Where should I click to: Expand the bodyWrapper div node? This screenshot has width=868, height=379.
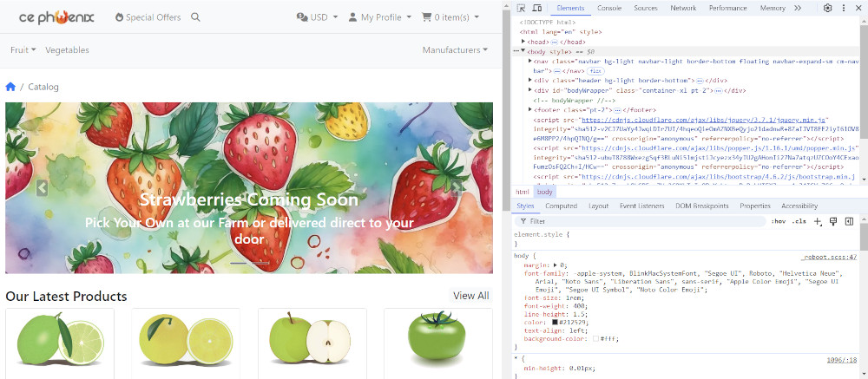tap(530, 91)
